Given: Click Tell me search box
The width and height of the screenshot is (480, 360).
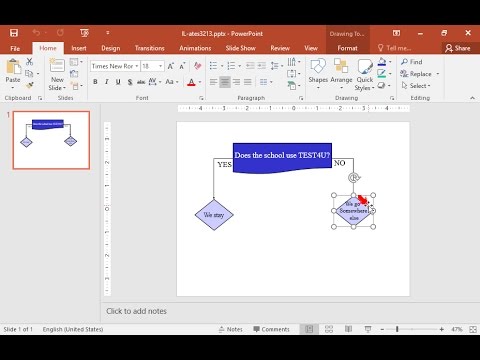Looking at the screenshot, I should (394, 48).
